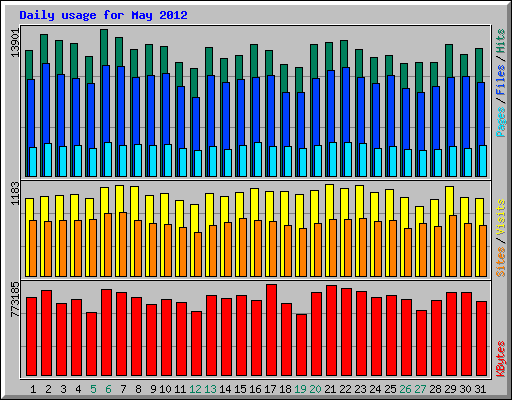Click the red KBytes bar for day 17
The height and width of the screenshot is (400, 512).
pos(271,330)
